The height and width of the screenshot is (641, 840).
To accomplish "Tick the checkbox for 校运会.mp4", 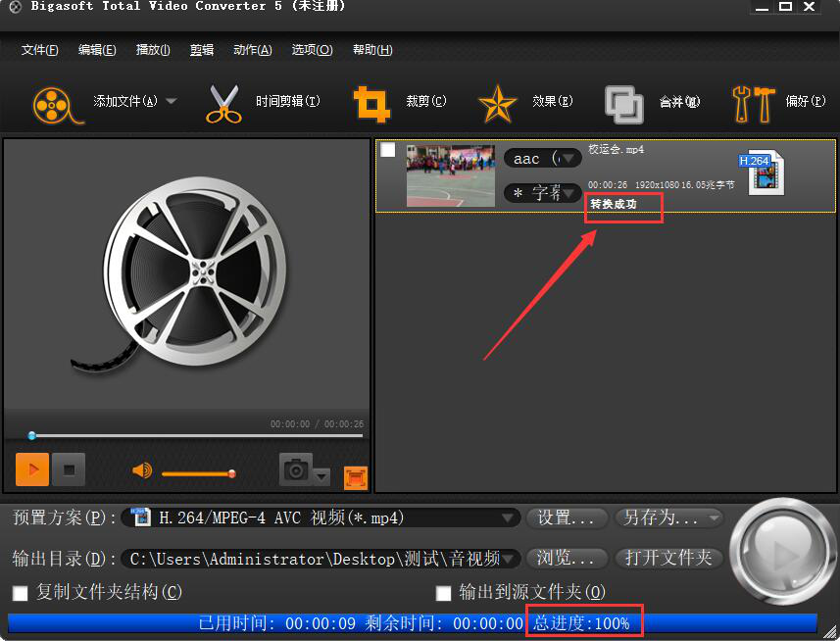I will 388,150.
